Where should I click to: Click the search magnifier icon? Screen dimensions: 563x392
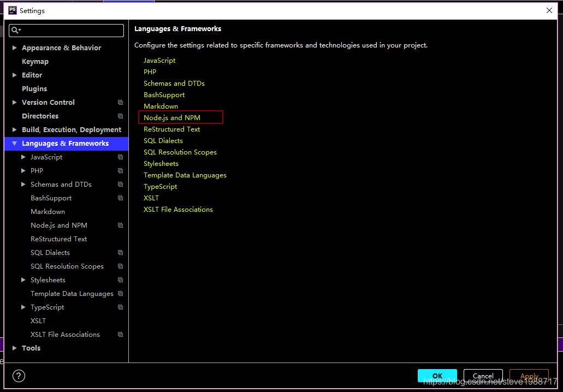(x=15, y=31)
